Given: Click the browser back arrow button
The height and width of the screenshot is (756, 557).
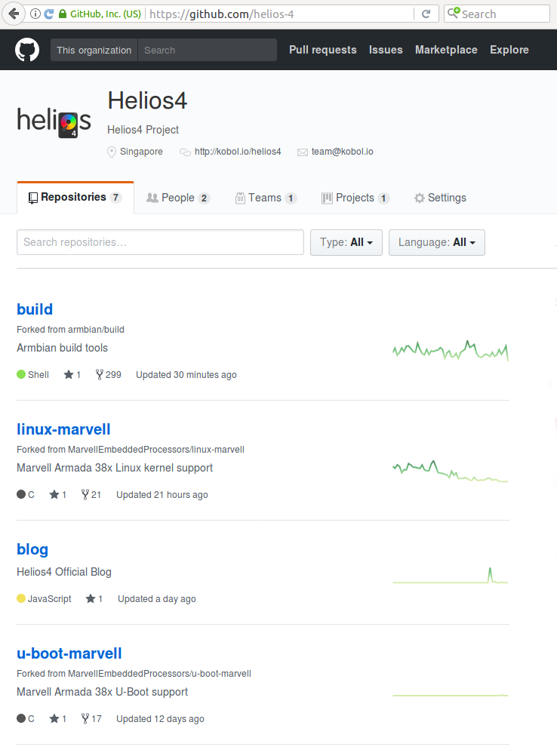Looking at the screenshot, I should tap(14, 14).
